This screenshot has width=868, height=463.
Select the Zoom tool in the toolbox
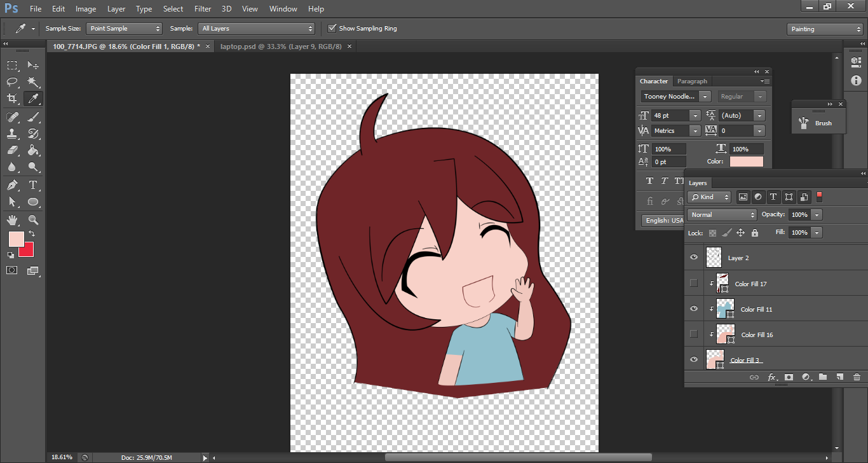coord(33,220)
